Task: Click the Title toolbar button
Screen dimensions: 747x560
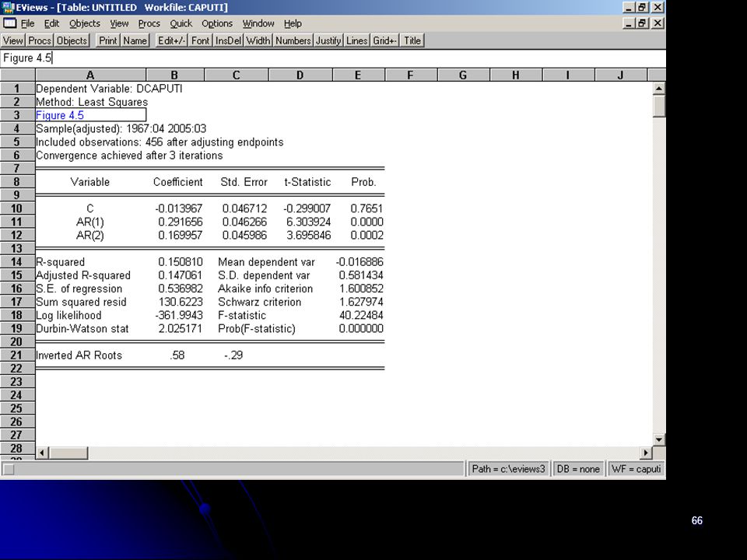Action: [x=412, y=40]
